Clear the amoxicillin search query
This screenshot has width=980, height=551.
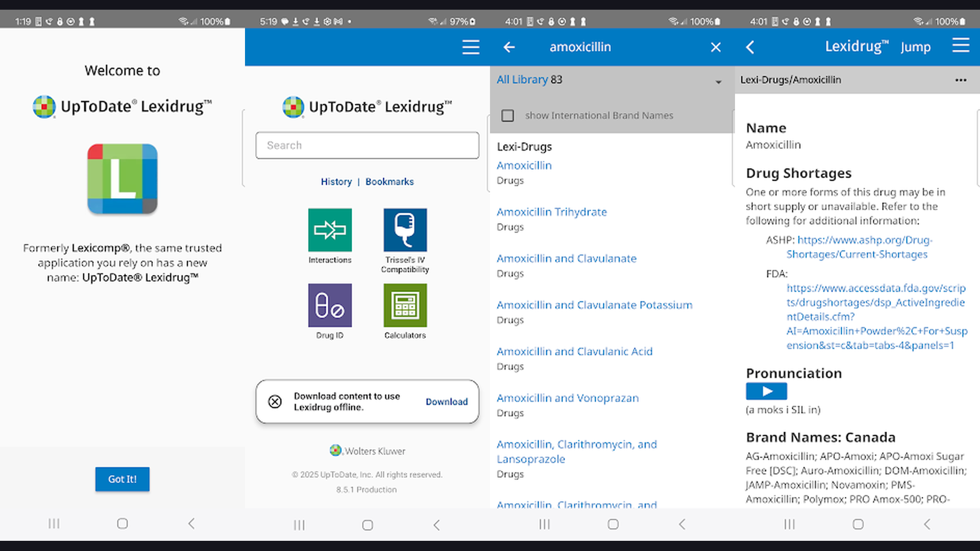(716, 47)
